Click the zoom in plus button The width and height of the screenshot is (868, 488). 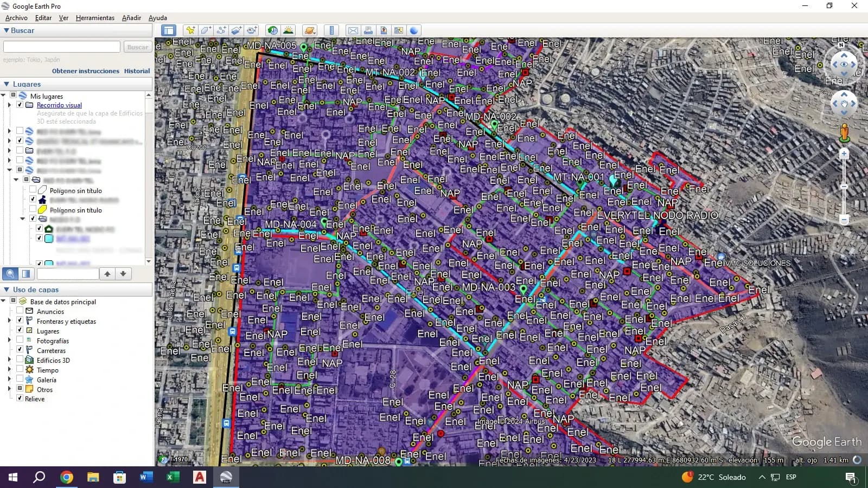coord(844,154)
